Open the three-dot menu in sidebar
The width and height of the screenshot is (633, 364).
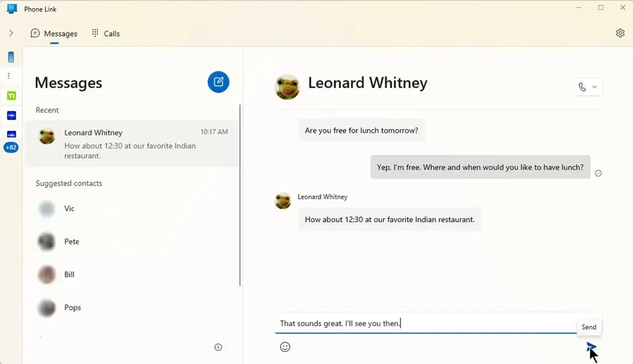click(x=11, y=76)
